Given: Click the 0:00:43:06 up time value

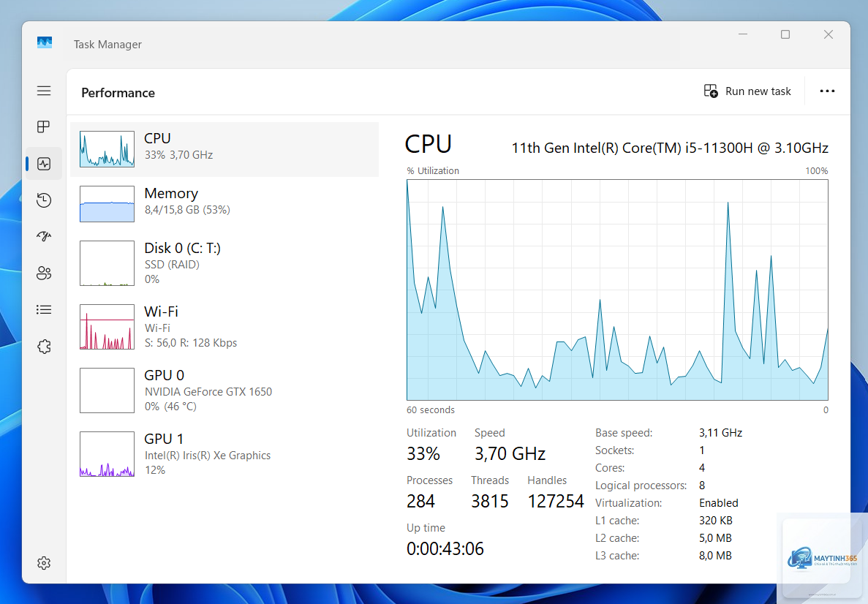Looking at the screenshot, I should [445, 549].
